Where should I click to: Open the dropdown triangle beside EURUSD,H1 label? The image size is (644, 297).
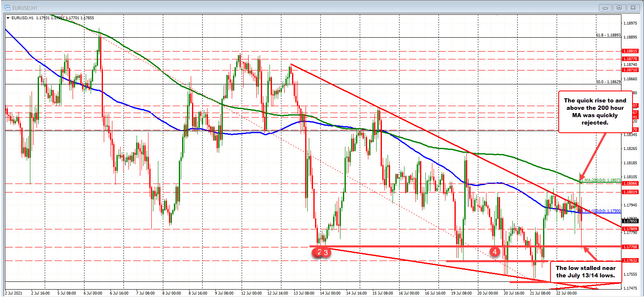coord(8,18)
